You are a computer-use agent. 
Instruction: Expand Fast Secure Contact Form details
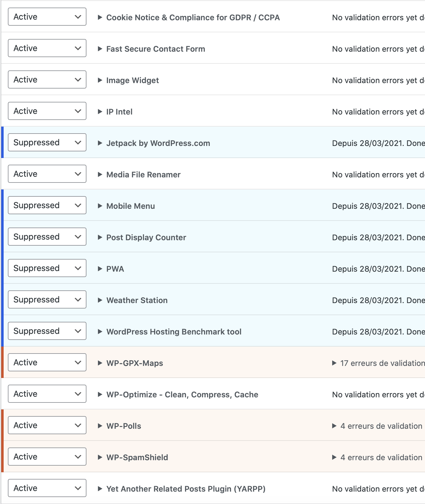pyautogui.click(x=155, y=49)
